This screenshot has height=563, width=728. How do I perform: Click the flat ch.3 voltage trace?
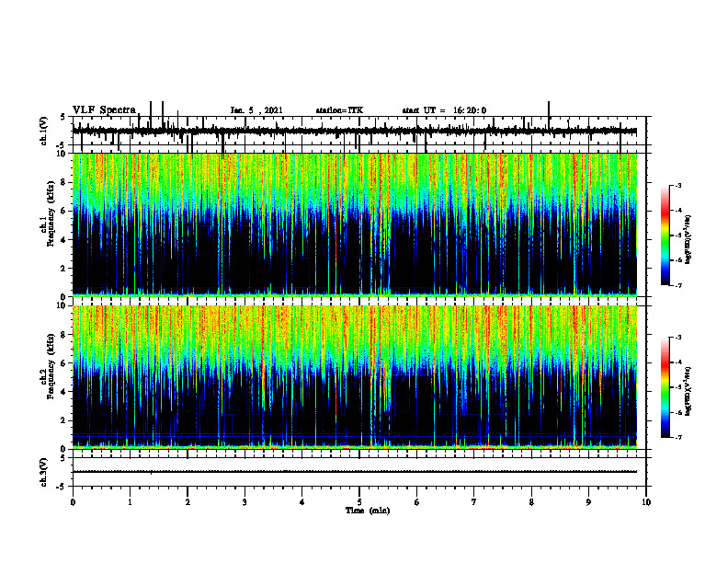click(x=354, y=472)
